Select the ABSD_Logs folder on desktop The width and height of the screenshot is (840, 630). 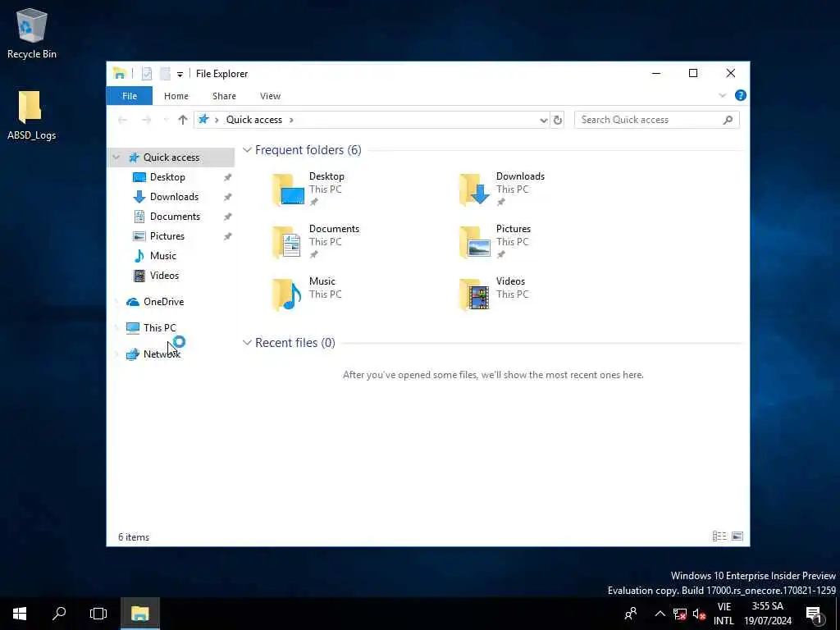32,115
